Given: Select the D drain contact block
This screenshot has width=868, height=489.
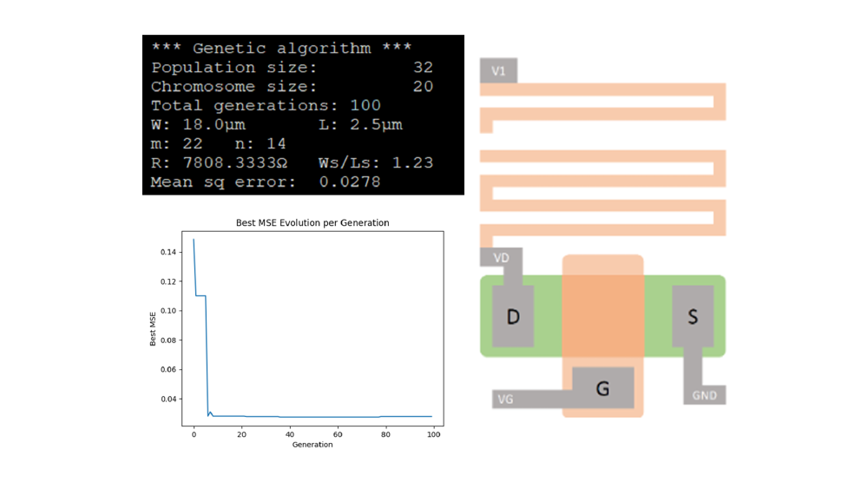Looking at the screenshot, I should click(513, 316).
